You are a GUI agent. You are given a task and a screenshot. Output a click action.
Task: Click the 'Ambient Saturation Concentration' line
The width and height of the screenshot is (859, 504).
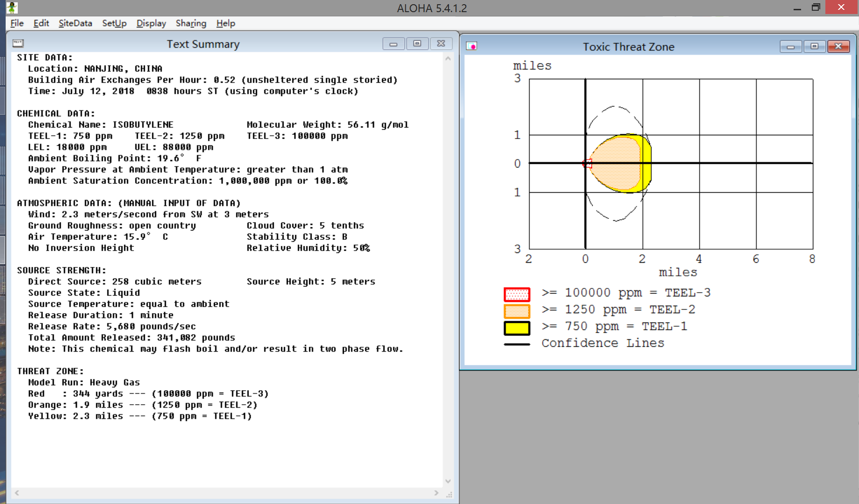pos(188,181)
